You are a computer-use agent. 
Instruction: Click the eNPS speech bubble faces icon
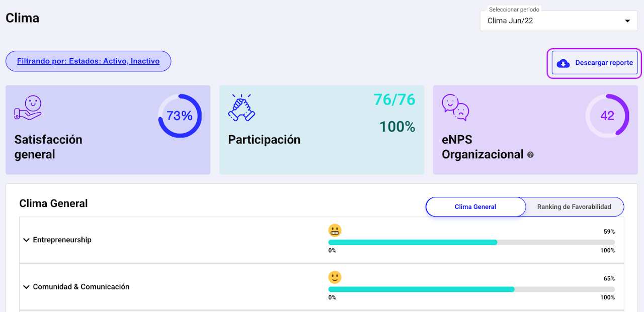click(x=455, y=108)
